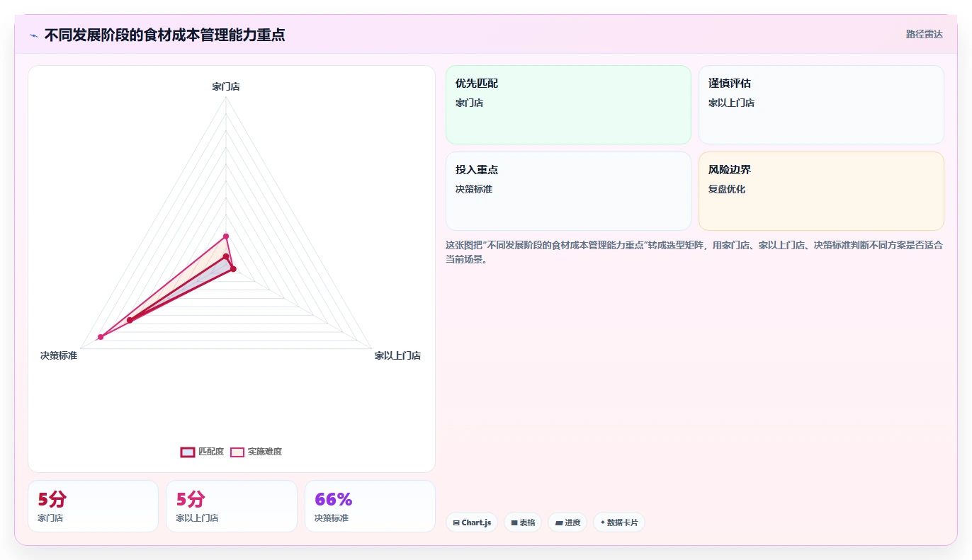Click the red 5分 家门店 stat card
The height and width of the screenshot is (560, 972).
(93, 506)
